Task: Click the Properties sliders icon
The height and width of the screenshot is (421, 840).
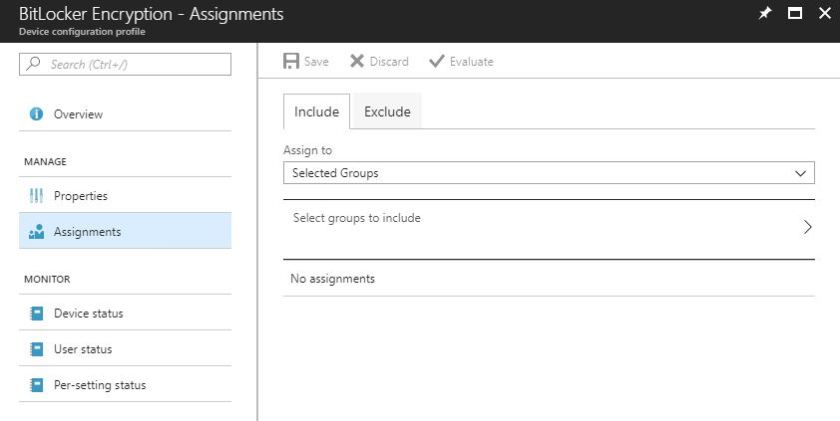Action: pyautogui.click(x=36, y=196)
